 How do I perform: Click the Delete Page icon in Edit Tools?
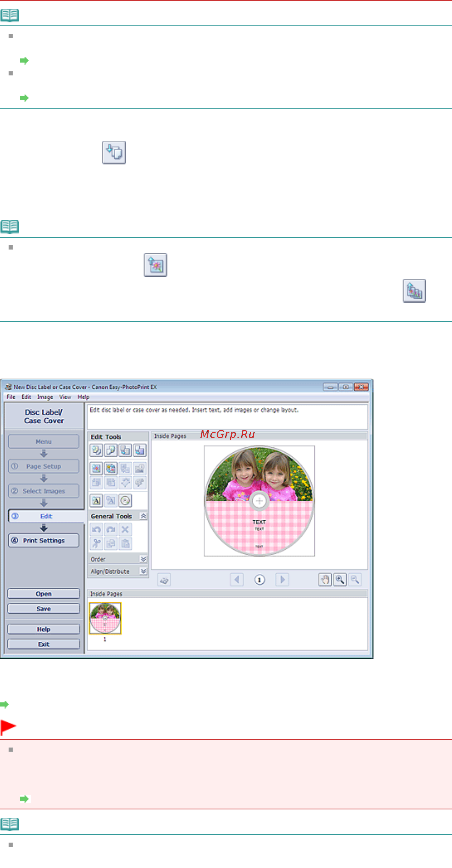click(x=111, y=450)
